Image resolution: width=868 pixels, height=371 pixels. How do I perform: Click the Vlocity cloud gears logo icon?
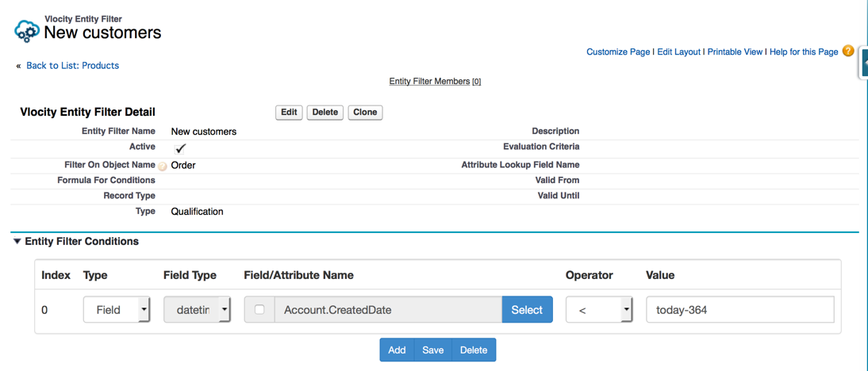[28, 30]
